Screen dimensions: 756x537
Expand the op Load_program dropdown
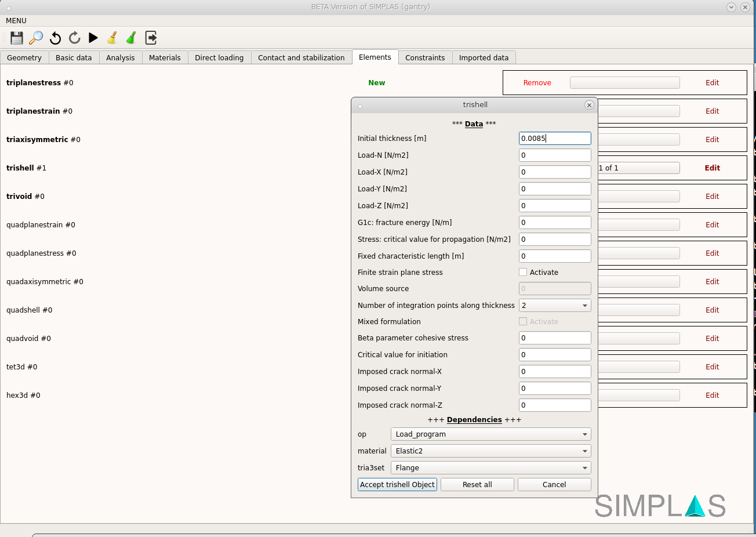coord(490,434)
